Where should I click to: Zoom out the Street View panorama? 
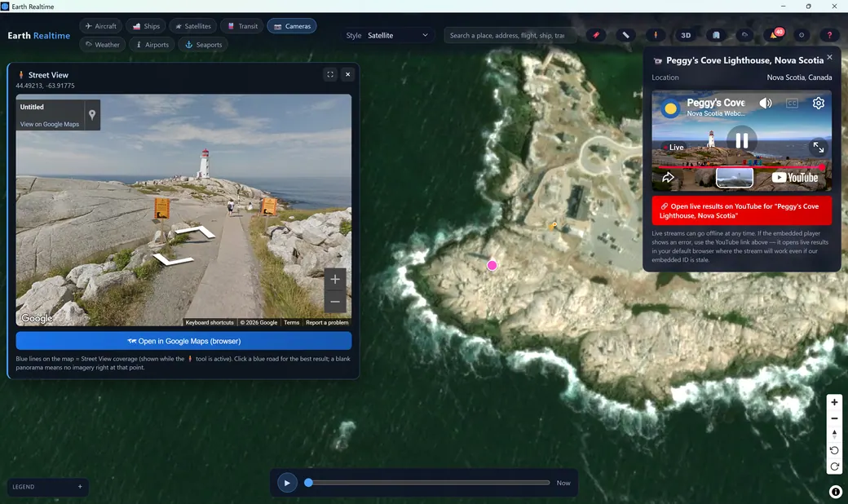(335, 302)
